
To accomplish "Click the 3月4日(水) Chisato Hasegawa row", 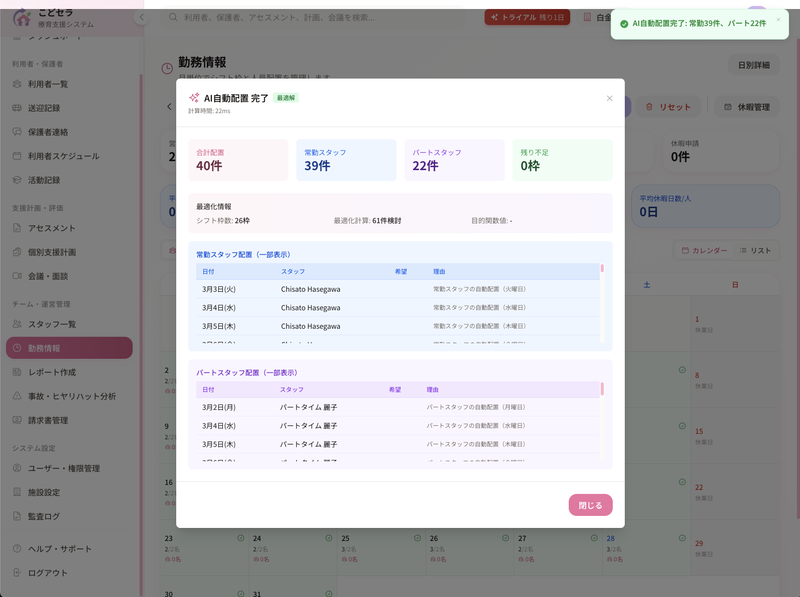I will (398, 308).
